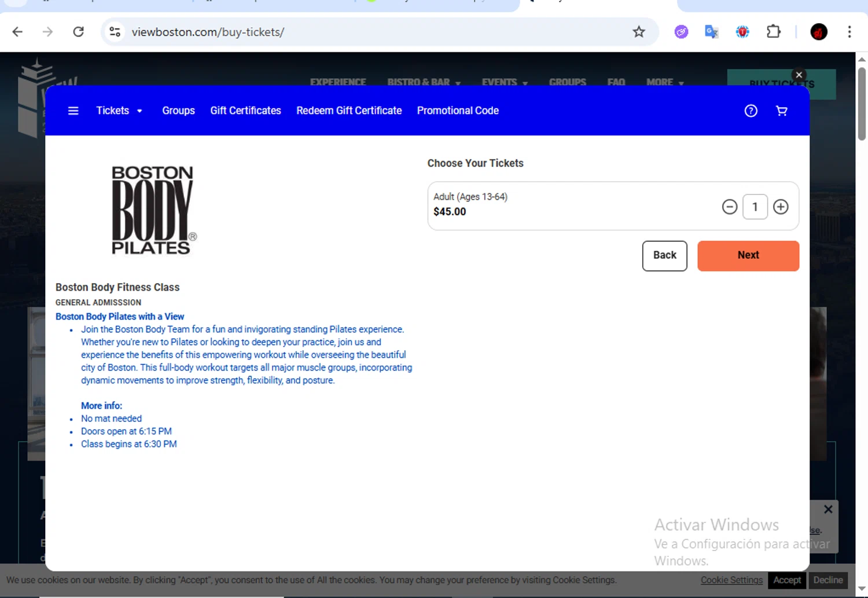Open hamburger menu in ticket modal
The height and width of the screenshot is (598, 868).
pos(73,111)
